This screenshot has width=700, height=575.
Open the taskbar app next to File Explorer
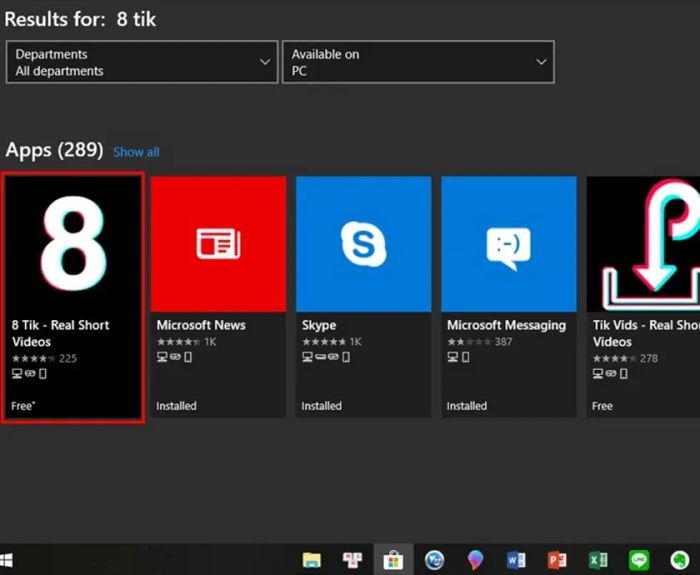pos(352,560)
